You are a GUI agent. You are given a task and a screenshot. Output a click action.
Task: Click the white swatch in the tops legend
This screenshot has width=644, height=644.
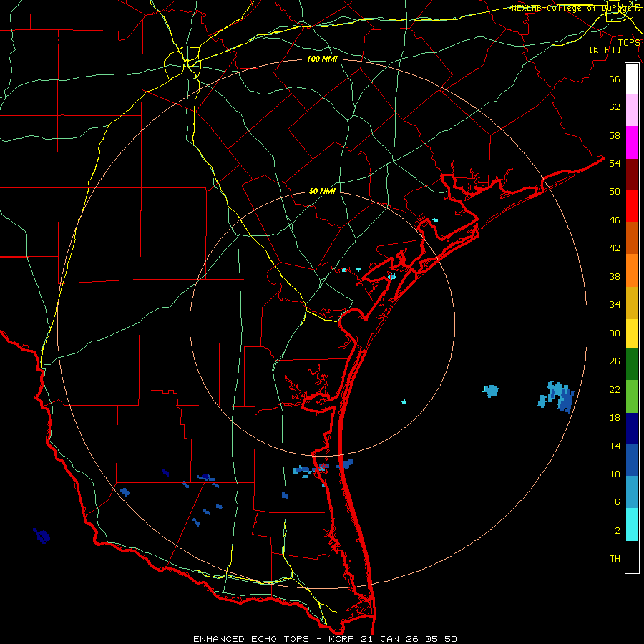click(x=632, y=79)
